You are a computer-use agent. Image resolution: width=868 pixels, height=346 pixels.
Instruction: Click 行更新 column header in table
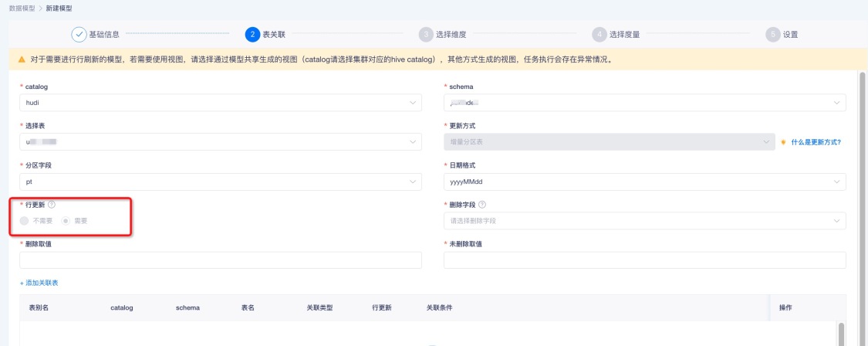coord(382,307)
